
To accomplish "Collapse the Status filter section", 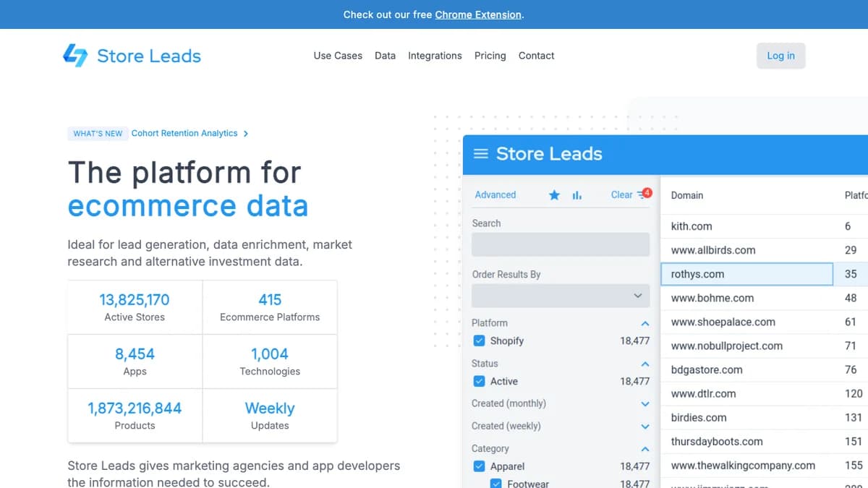I will coord(645,364).
